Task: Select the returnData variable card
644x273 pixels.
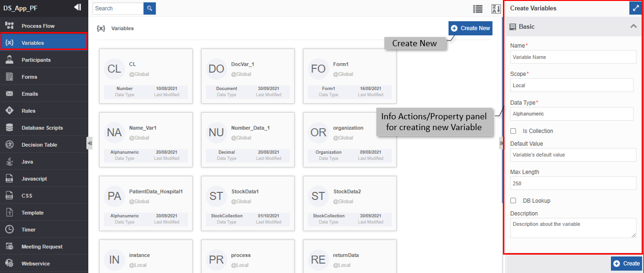Action: (350, 256)
